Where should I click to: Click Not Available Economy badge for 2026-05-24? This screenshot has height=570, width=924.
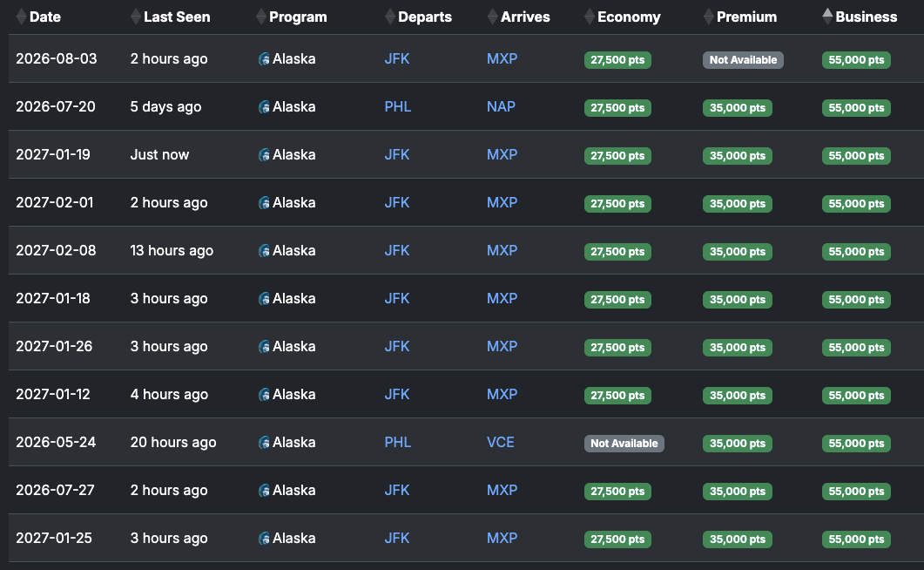(624, 444)
